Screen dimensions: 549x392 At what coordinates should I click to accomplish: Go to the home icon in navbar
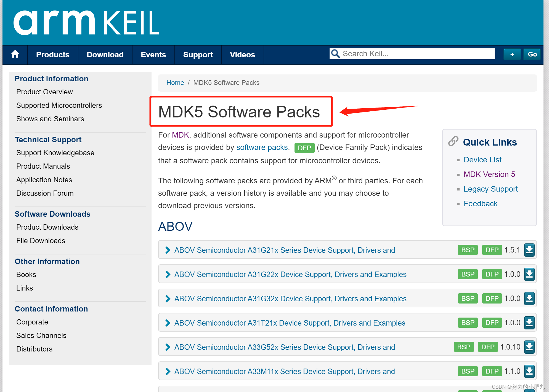(x=15, y=54)
